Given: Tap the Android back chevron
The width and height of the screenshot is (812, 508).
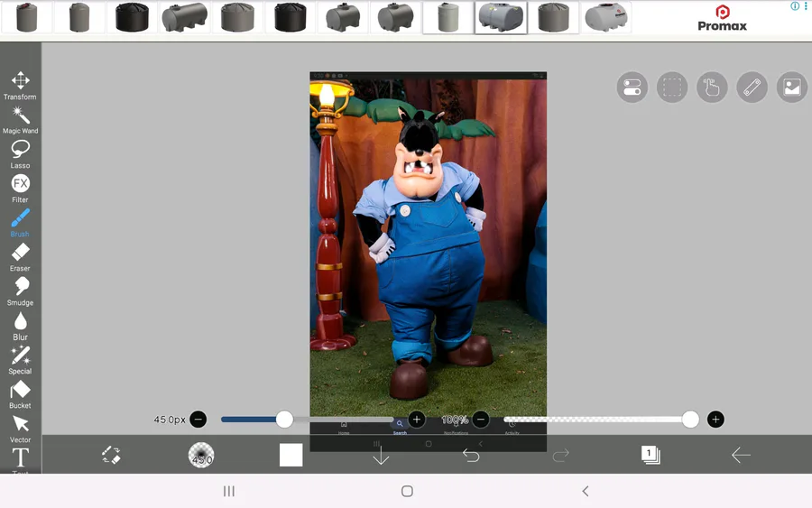Looking at the screenshot, I should (586, 491).
